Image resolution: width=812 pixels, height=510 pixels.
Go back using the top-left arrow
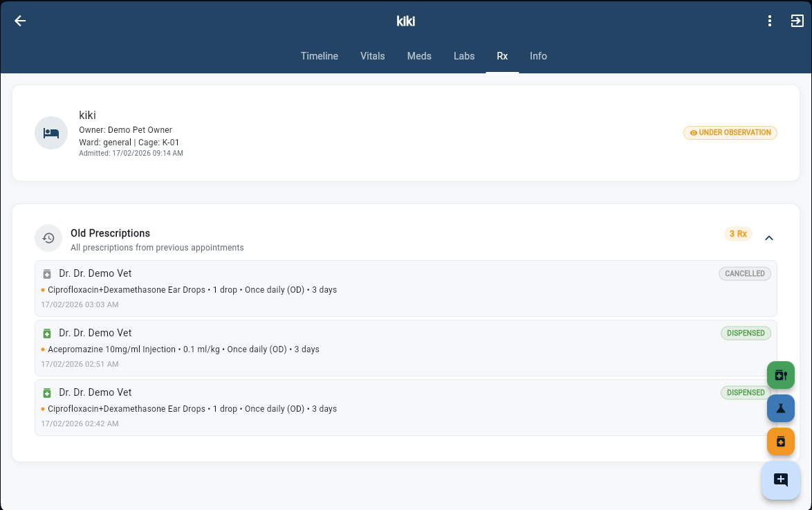click(x=19, y=20)
